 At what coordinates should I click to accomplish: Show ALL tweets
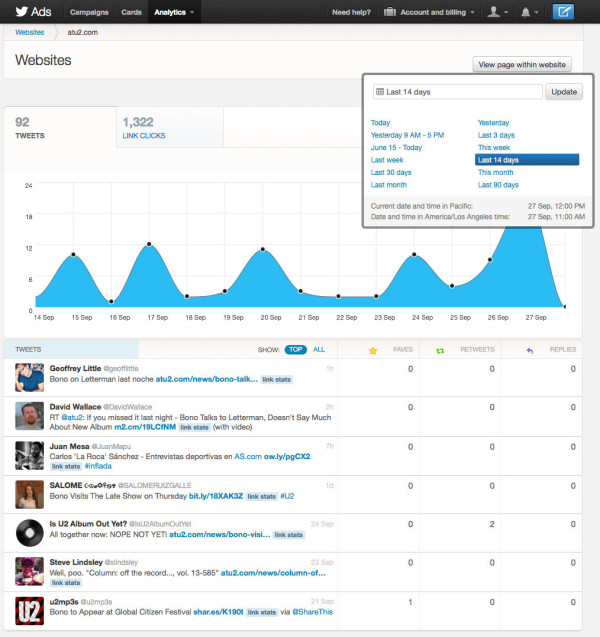pos(319,349)
